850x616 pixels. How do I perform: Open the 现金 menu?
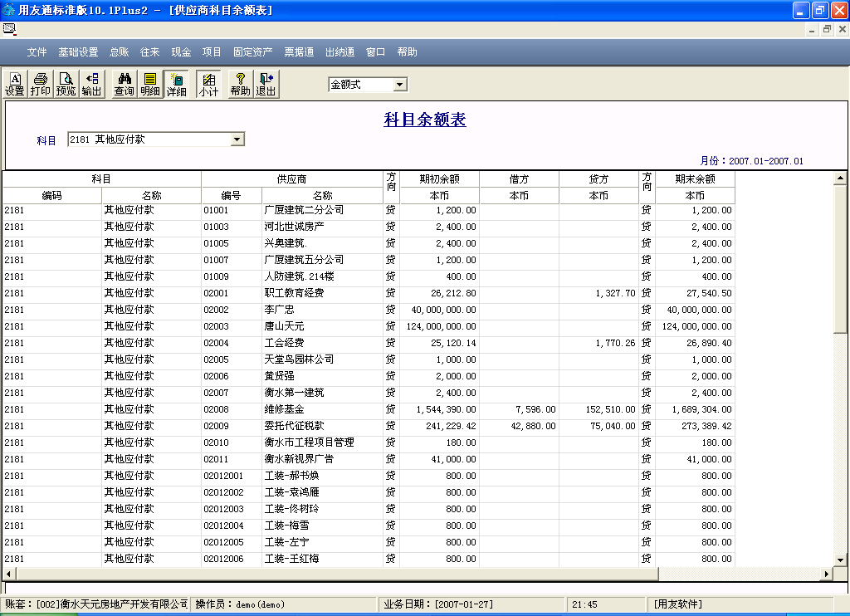pyautogui.click(x=181, y=52)
